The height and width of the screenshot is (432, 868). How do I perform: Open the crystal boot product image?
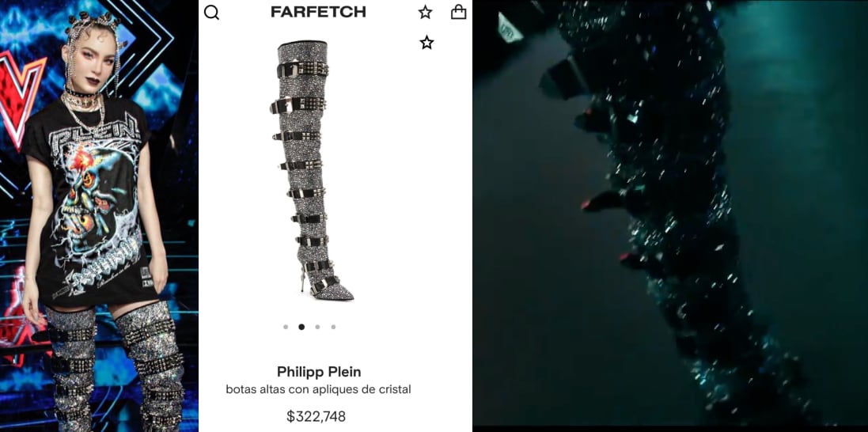313,170
